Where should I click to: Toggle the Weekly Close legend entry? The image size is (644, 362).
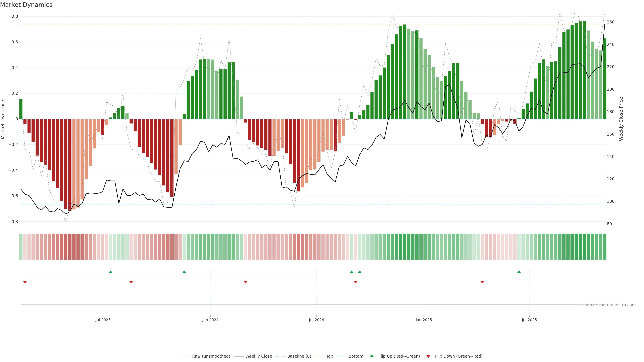click(258, 356)
